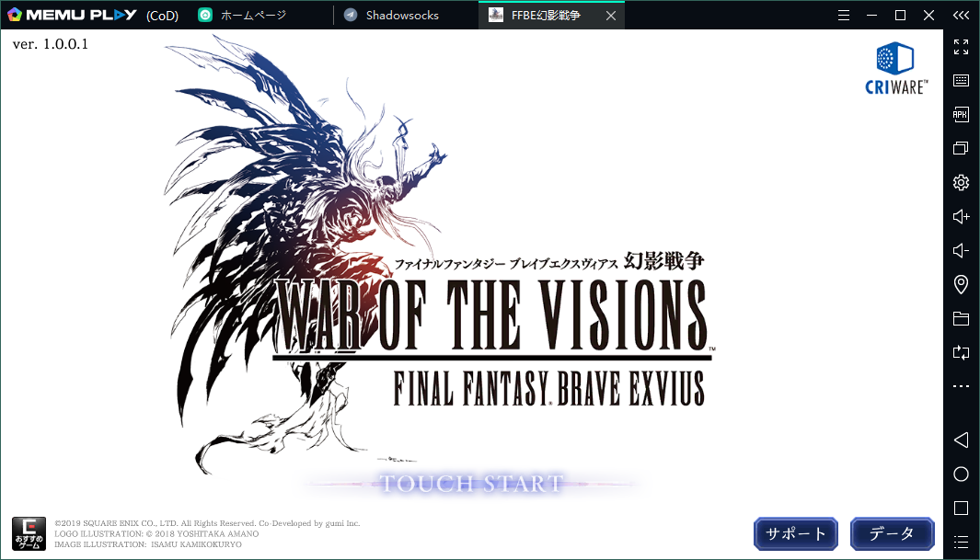Open the shared folder icon
Image resolution: width=980 pixels, height=560 pixels.
[x=961, y=318]
